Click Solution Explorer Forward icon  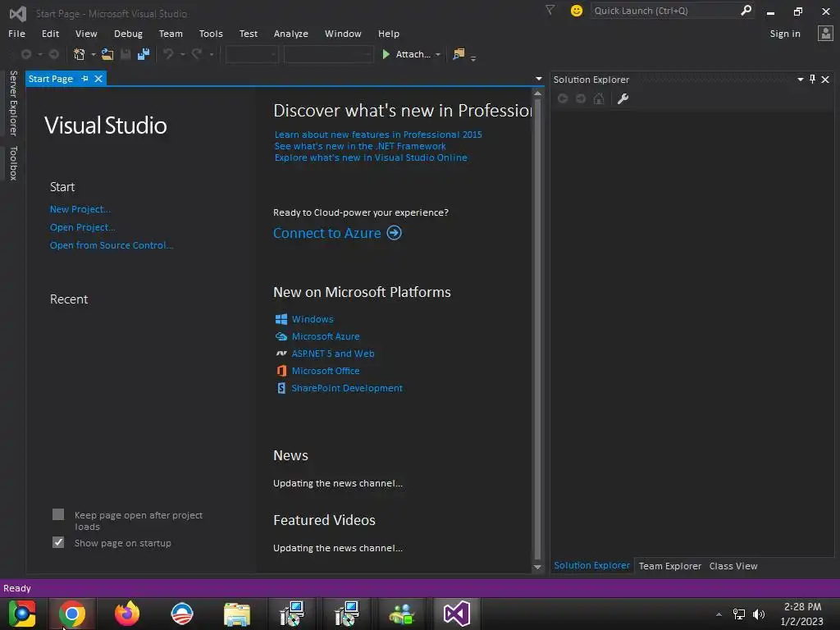(x=581, y=98)
